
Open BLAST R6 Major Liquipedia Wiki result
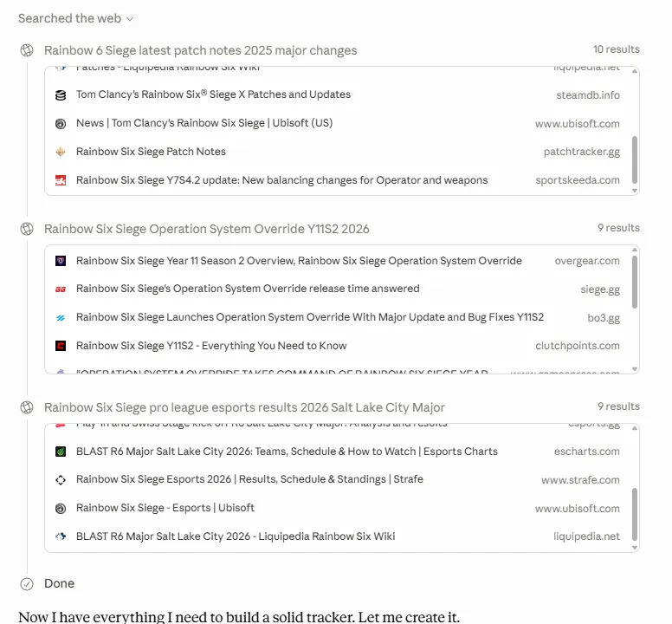(x=236, y=536)
